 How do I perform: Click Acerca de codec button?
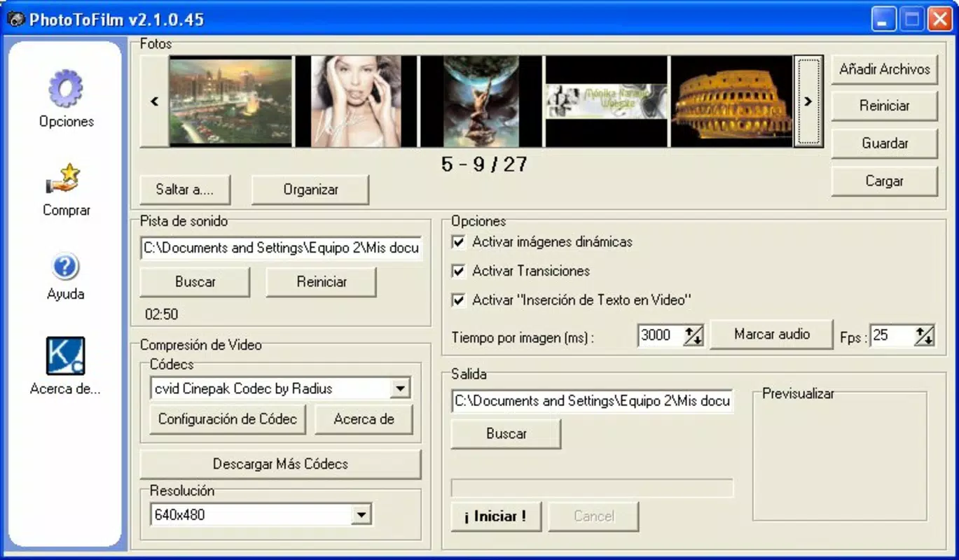pyautogui.click(x=364, y=419)
